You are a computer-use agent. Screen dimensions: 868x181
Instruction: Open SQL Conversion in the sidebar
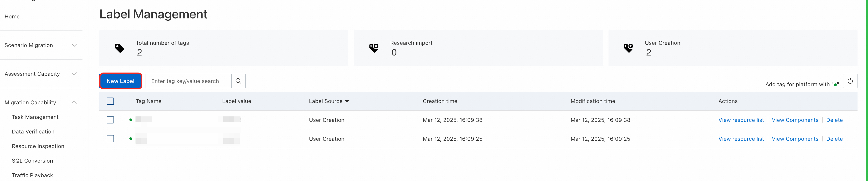coord(32,161)
